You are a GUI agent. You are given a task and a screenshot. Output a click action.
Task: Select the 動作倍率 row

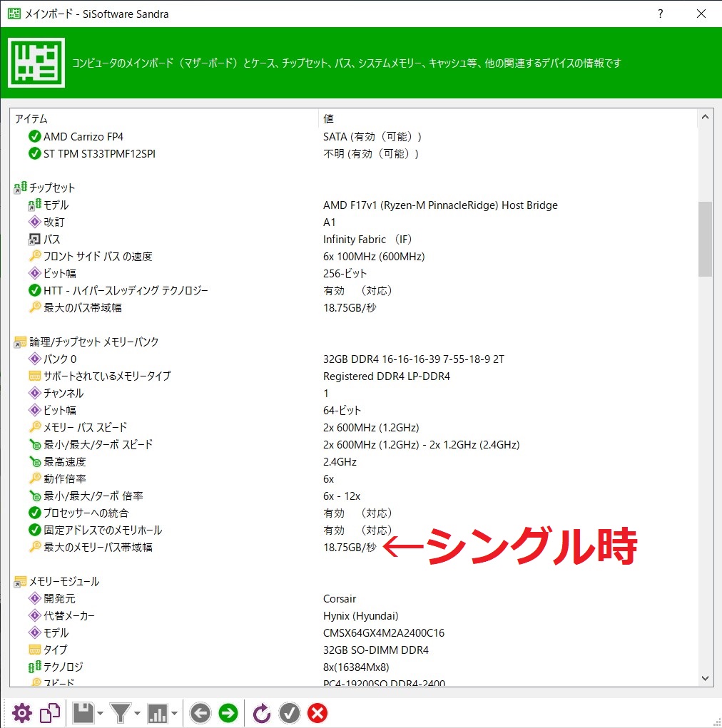[353, 478]
